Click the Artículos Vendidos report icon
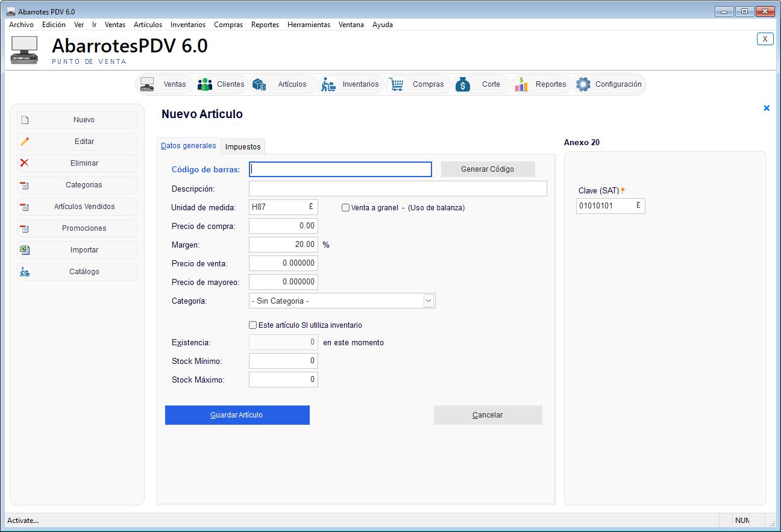The image size is (781, 532). coord(25,207)
